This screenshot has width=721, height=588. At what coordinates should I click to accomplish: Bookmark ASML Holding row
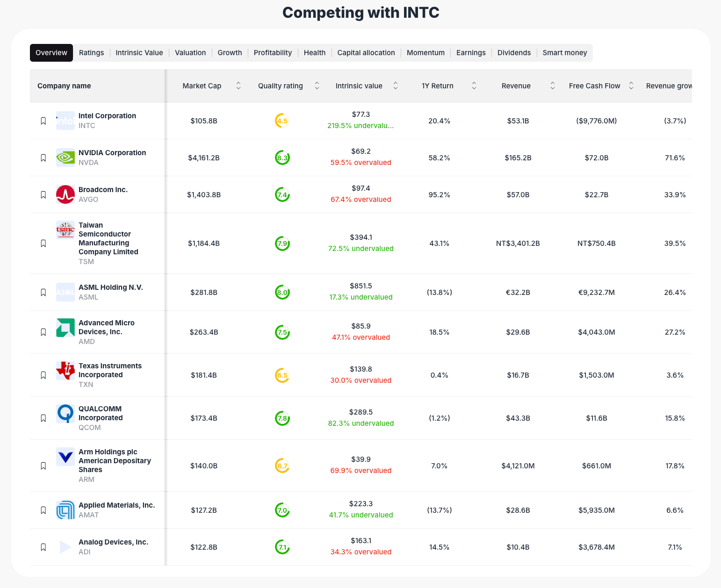point(43,292)
